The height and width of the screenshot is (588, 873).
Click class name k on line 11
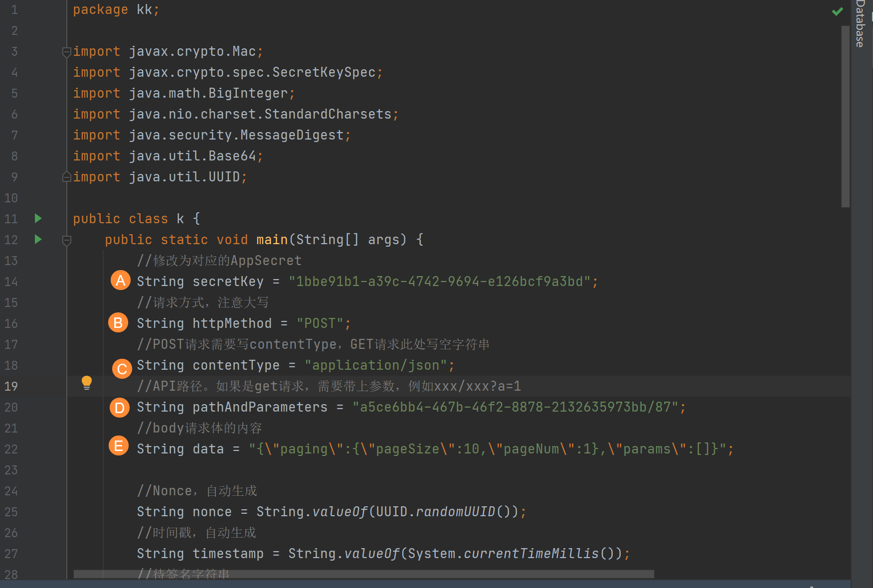180,219
